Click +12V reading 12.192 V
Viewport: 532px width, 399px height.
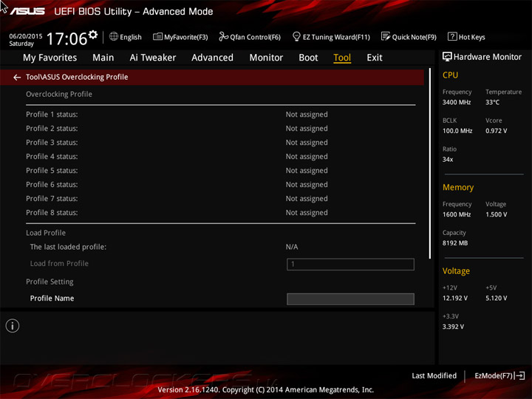(455, 298)
